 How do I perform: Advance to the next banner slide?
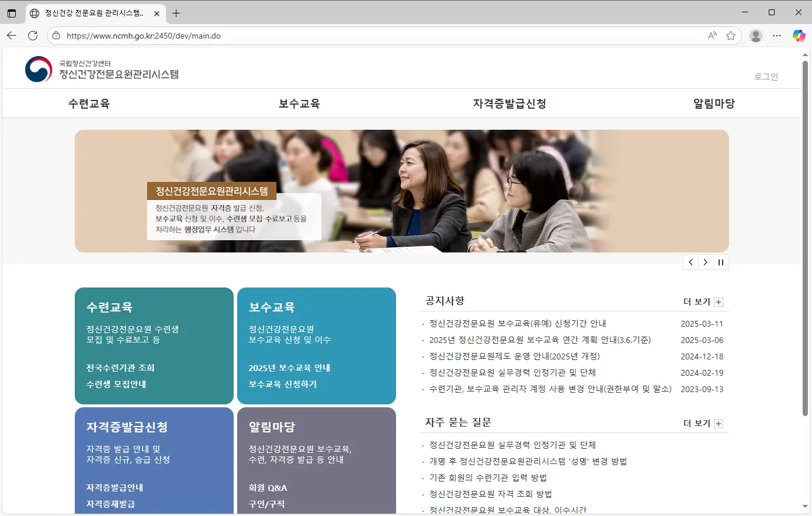point(706,262)
